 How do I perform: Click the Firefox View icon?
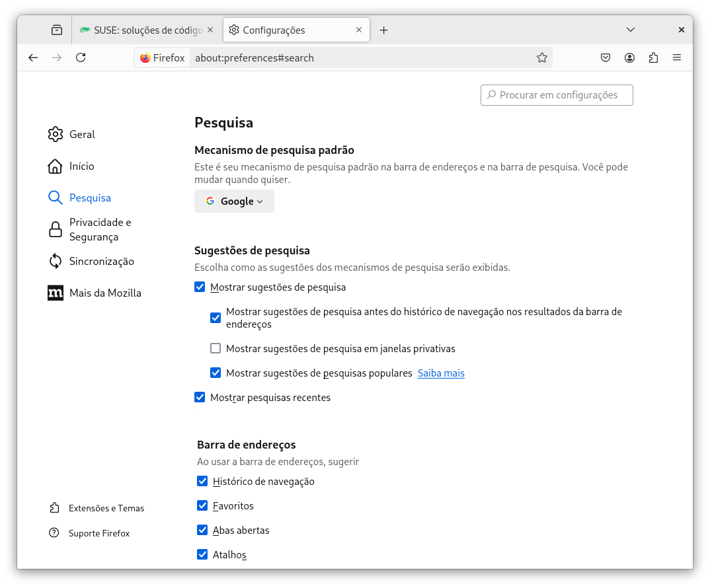point(57,30)
